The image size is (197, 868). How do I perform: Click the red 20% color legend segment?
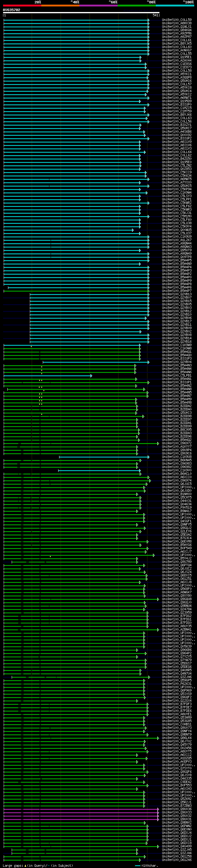[22, 6]
